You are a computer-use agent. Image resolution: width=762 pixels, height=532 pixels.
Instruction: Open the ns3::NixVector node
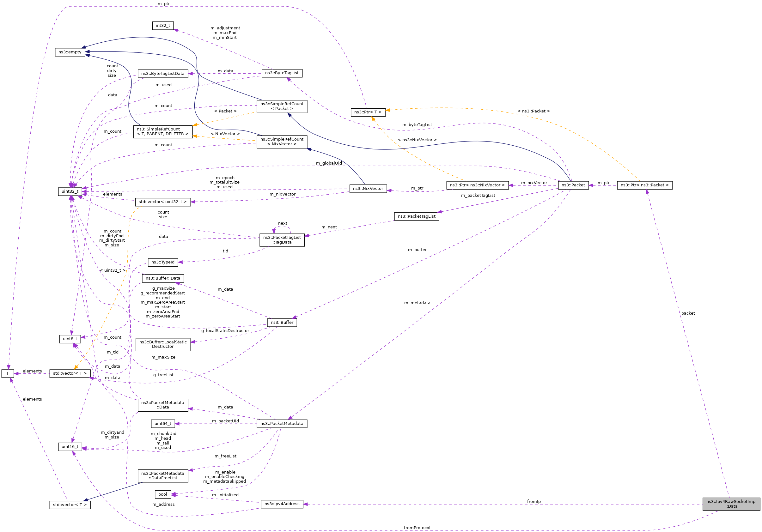coord(368,189)
